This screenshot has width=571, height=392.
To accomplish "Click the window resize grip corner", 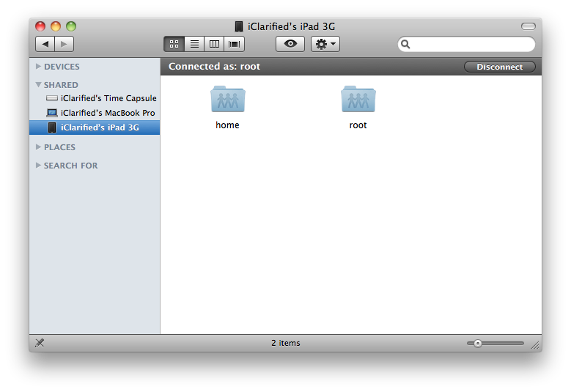I will click(535, 345).
